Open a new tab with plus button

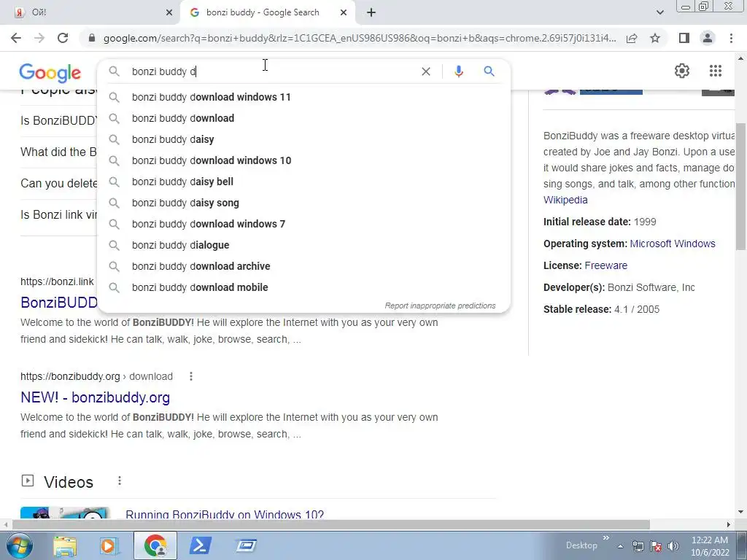pyautogui.click(x=371, y=12)
